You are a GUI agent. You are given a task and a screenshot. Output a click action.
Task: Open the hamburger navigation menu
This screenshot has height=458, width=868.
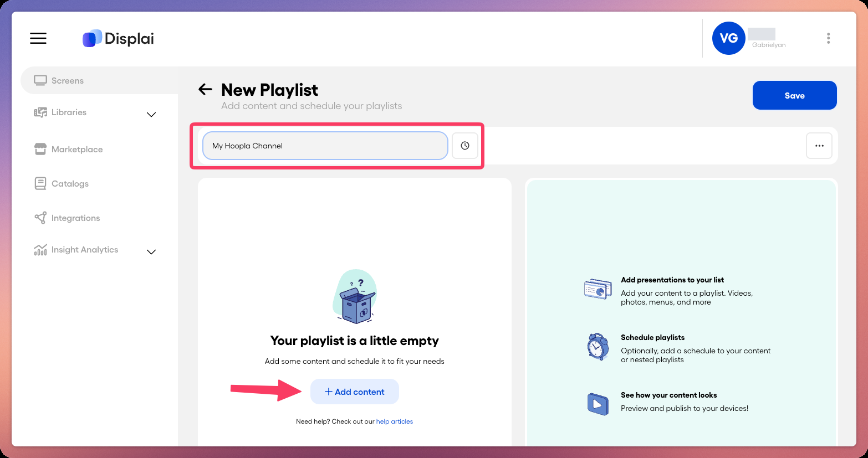point(38,38)
